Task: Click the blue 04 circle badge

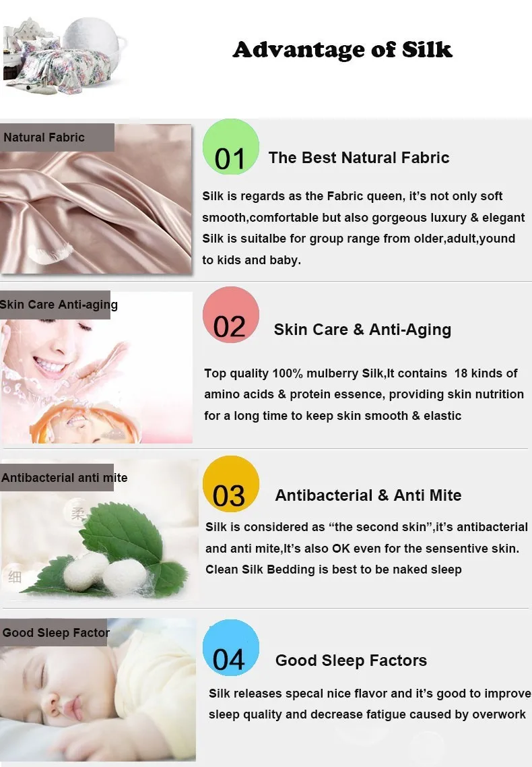Action: pos(230,648)
